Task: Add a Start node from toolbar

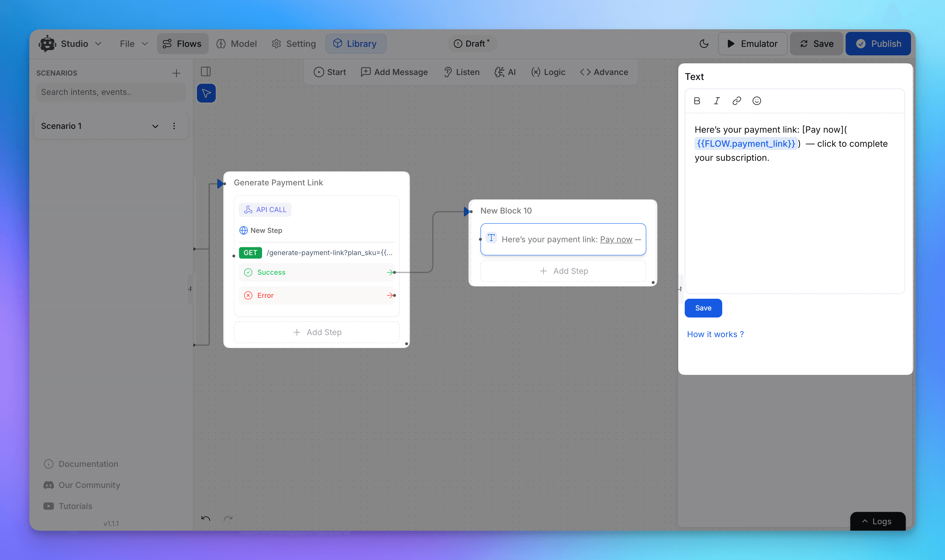Action: coord(329,72)
